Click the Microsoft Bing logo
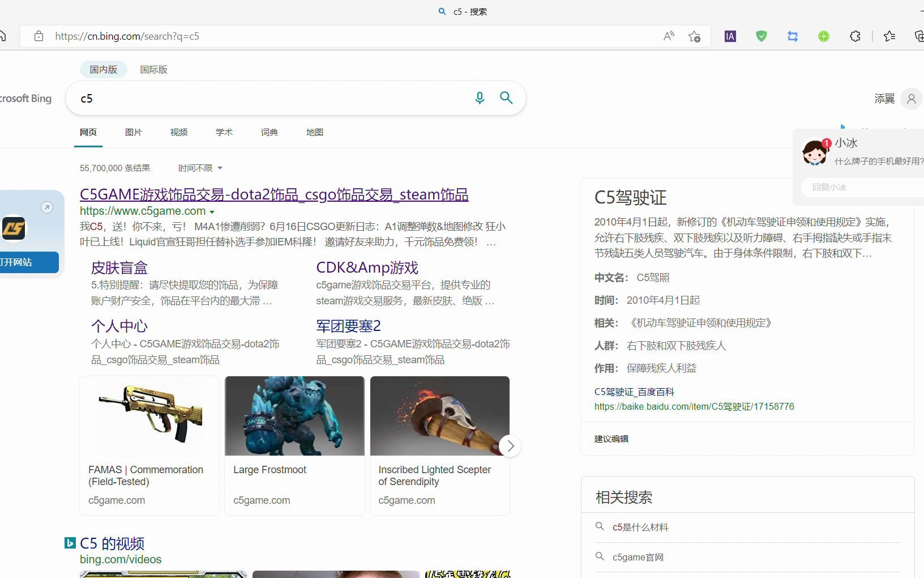924x578 pixels. (25, 98)
